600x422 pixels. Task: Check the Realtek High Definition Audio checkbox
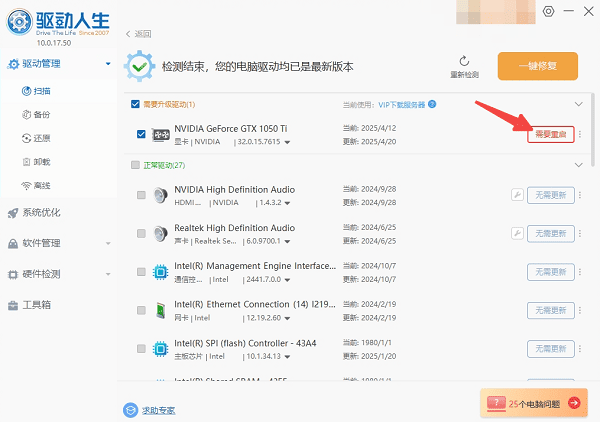[141, 233]
